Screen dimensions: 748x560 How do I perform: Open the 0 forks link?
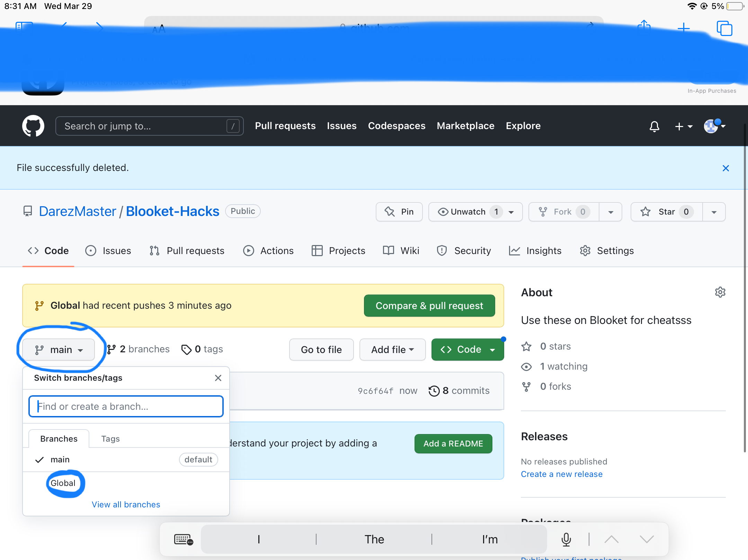tap(546, 387)
